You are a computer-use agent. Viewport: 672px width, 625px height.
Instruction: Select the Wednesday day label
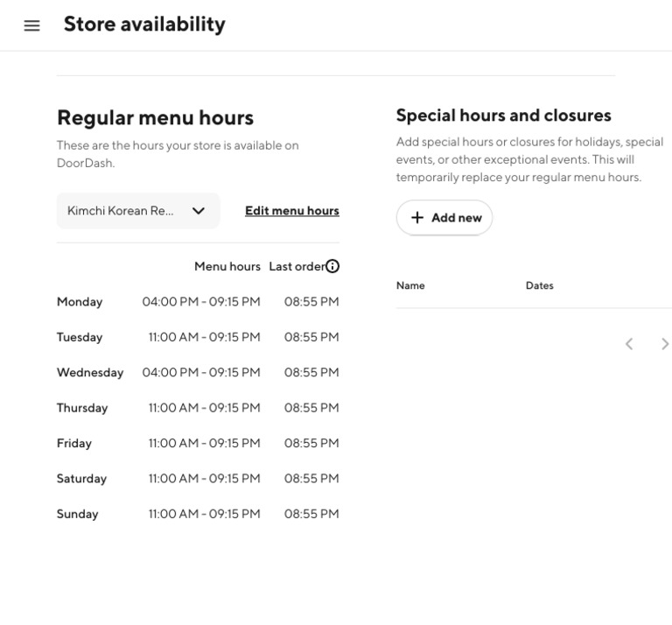coord(90,372)
